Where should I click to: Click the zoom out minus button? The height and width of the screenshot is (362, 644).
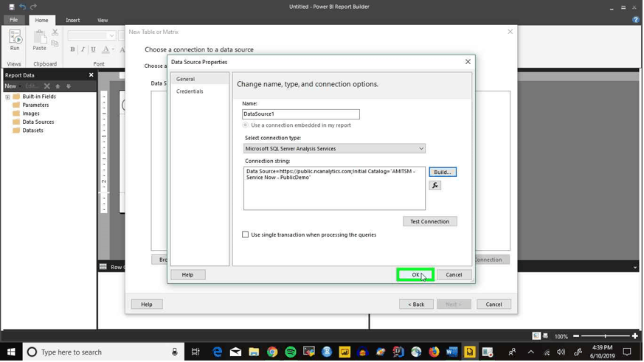576,336
